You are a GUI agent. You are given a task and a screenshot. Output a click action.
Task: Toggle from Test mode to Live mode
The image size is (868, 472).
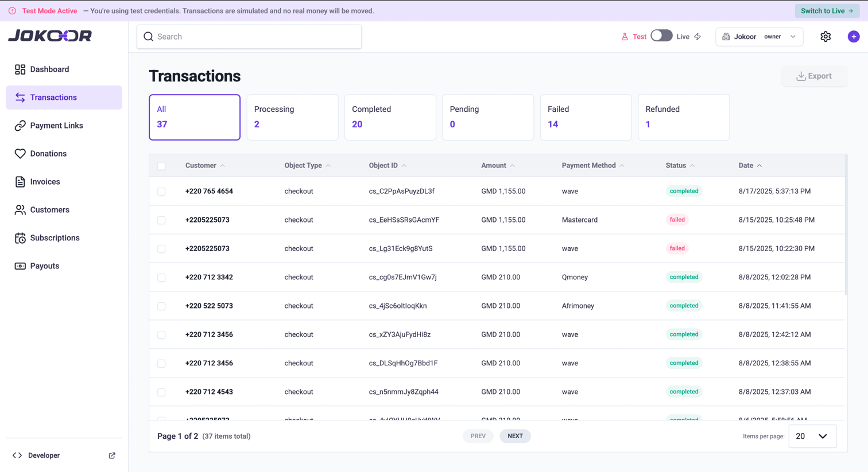pos(661,35)
